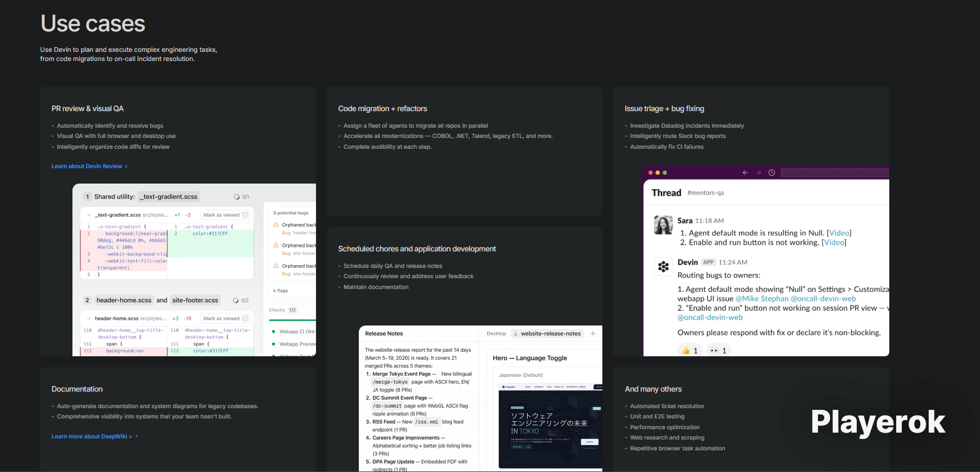This screenshot has width=980, height=472.
Task: Click the "Use cases" page heading
Action: [x=93, y=23]
